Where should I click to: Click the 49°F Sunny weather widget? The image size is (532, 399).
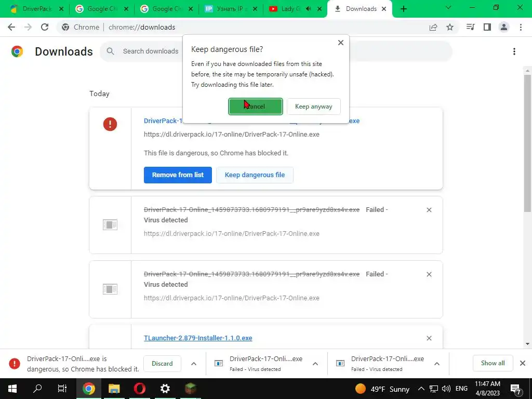click(x=382, y=389)
